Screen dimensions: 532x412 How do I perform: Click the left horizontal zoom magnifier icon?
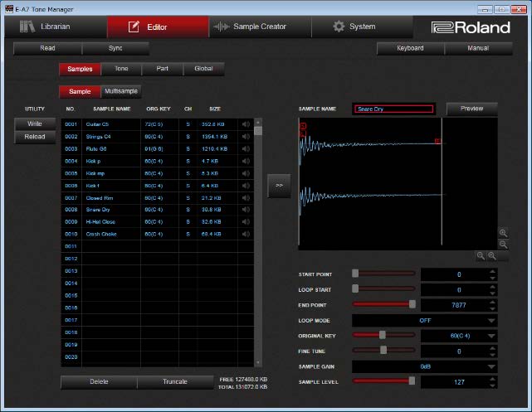click(481, 256)
